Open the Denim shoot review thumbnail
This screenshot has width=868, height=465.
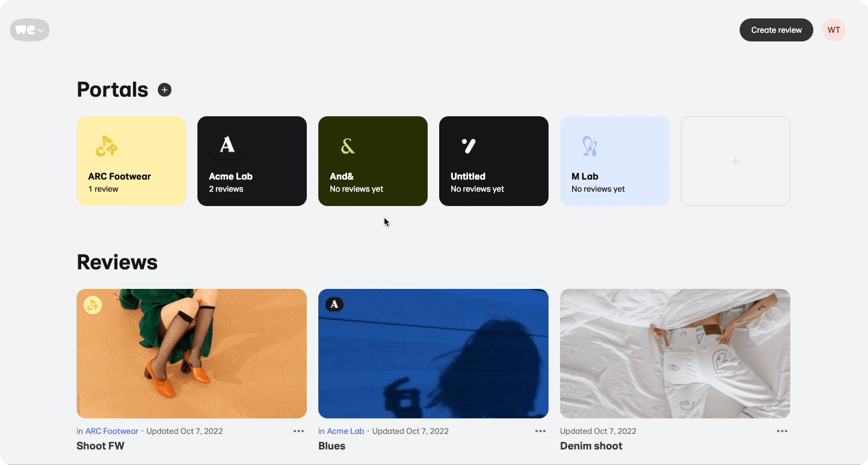coord(675,353)
